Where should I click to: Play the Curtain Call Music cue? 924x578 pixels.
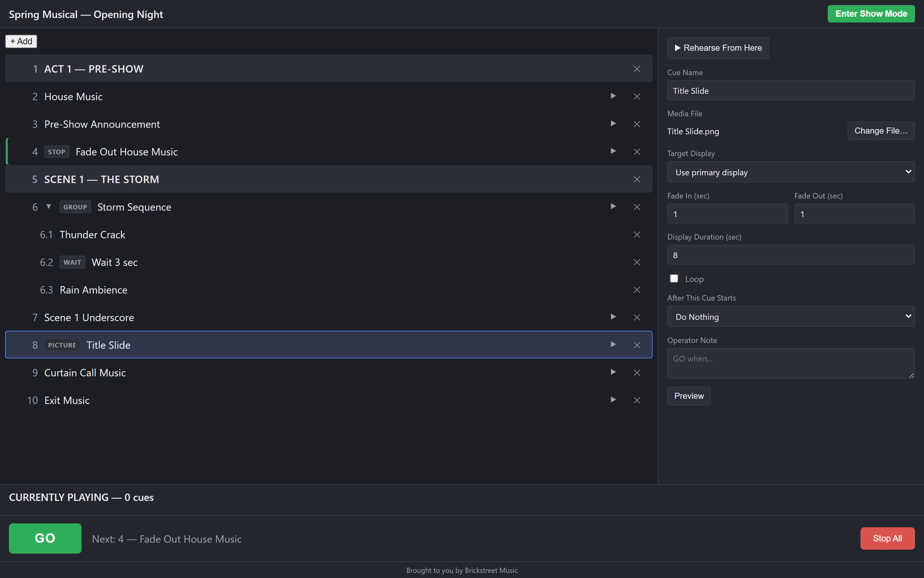coord(613,372)
